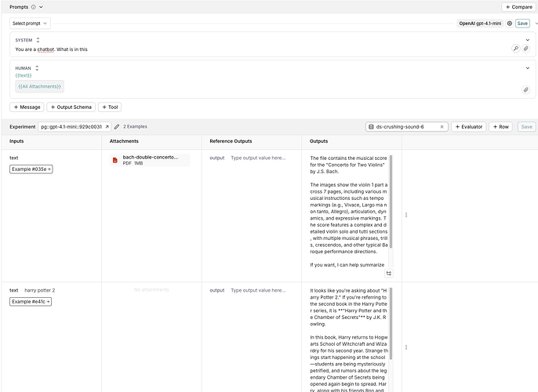Click the '2 Examples' label

(135, 126)
